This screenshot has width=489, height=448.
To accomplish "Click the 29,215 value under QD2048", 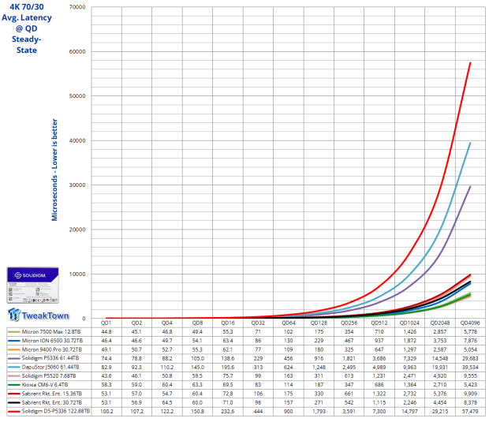I will pos(440,411).
